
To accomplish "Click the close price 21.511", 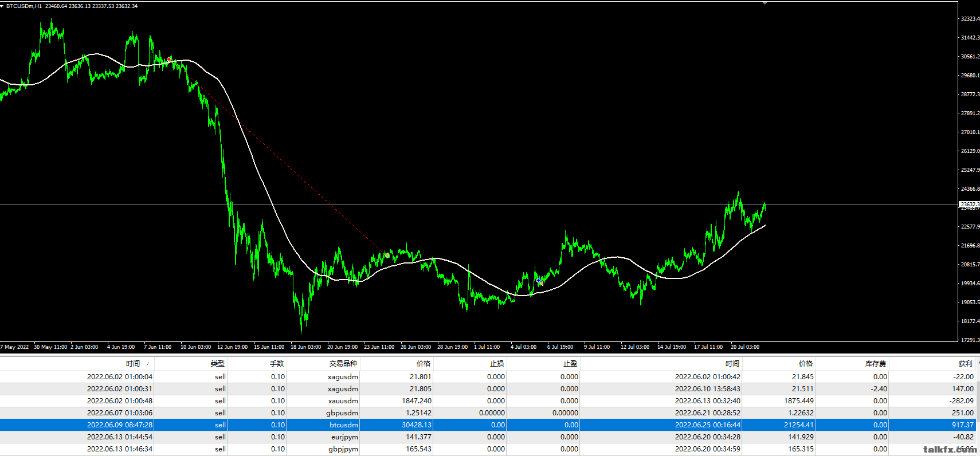I will click(x=803, y=388).
